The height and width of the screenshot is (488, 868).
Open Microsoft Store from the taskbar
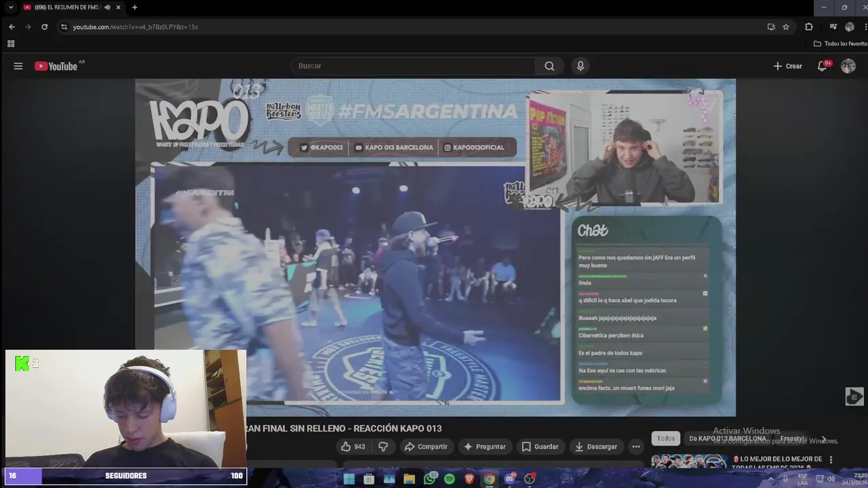[x=369, y=479]
